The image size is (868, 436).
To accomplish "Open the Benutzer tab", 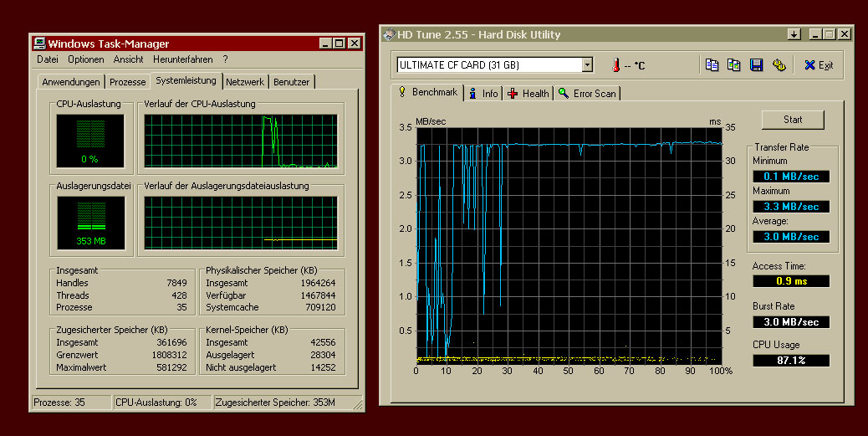I will 291,82.
